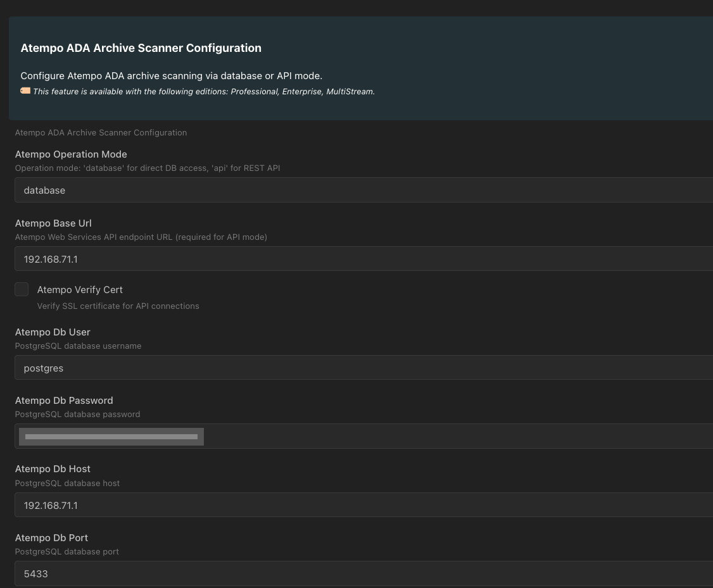The image size is (713, 588).
Task: Click the Atempo Db User field
Action: point(363,368)
